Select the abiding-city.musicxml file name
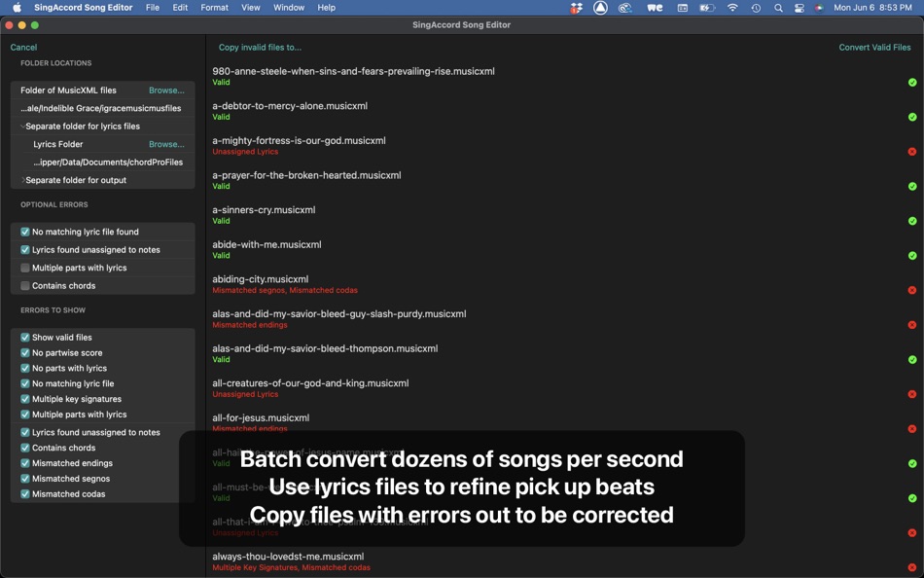 (x=261, y=279)
